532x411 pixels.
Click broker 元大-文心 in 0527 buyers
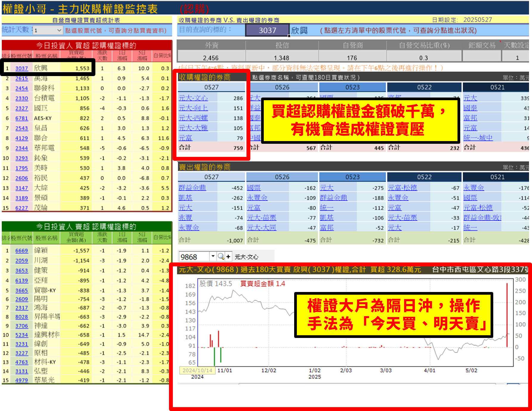click(x=193, y=98)
